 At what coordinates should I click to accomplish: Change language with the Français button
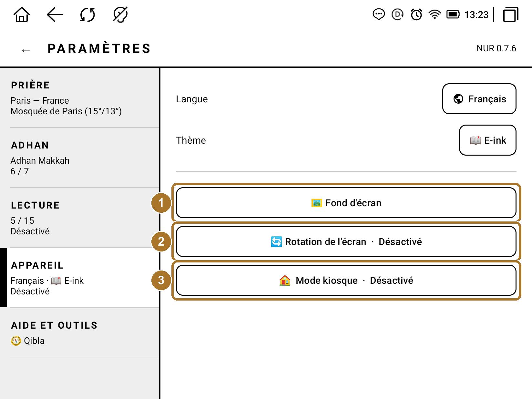[479, 99]
